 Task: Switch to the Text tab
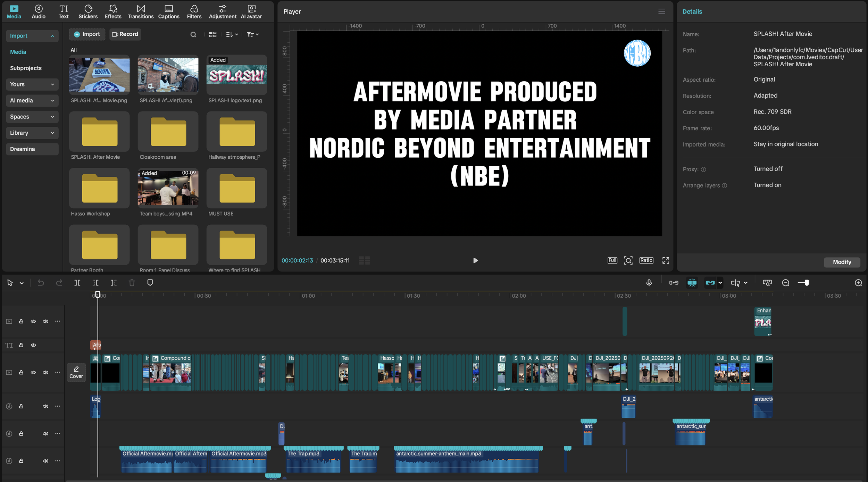64,11
